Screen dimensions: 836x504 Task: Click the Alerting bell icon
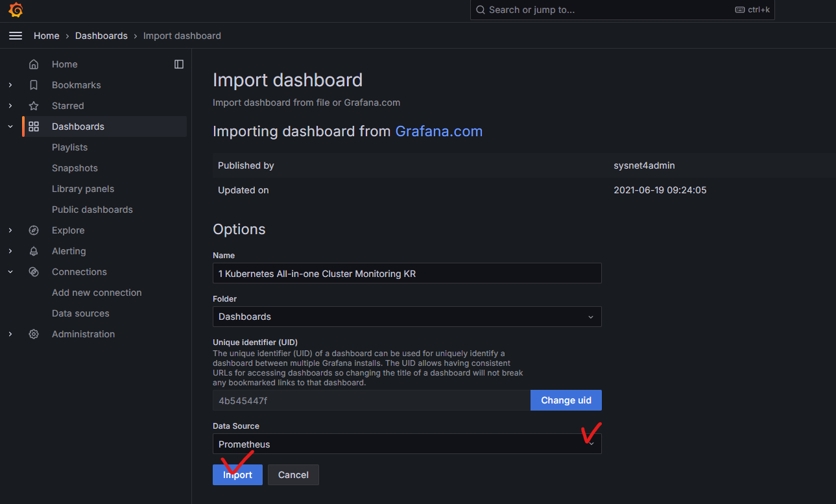point(33,251)
